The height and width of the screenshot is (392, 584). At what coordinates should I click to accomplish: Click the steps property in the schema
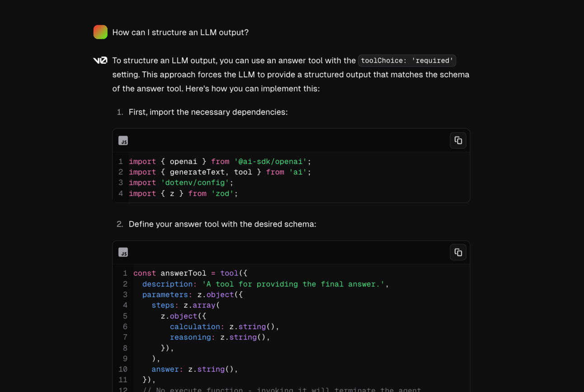coord(163,305)
